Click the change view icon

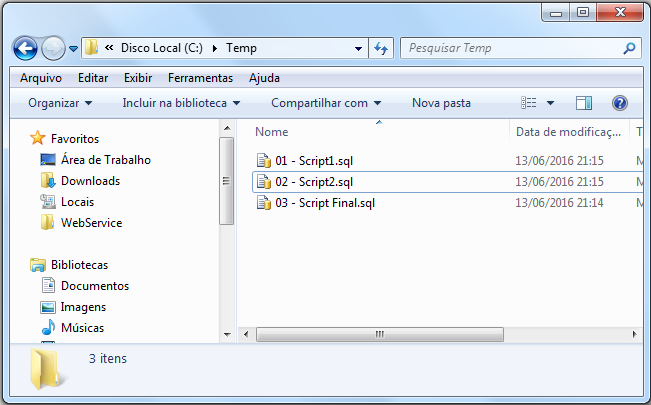pos(529,103)
